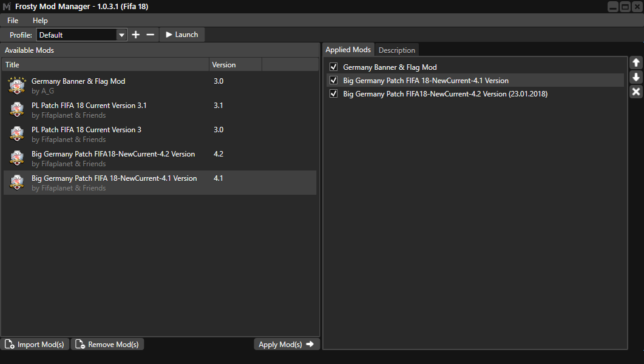
Task: Click the version 4.1 cell
Action: click(218, 178)
